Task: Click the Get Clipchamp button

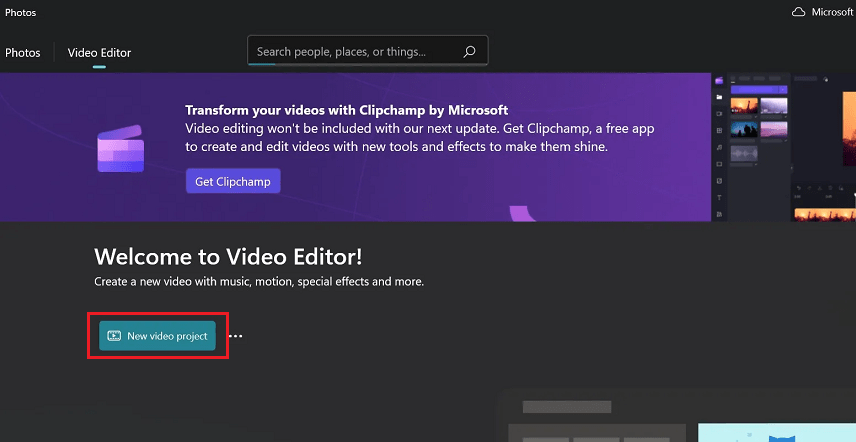Action: (x=233, y=181)
